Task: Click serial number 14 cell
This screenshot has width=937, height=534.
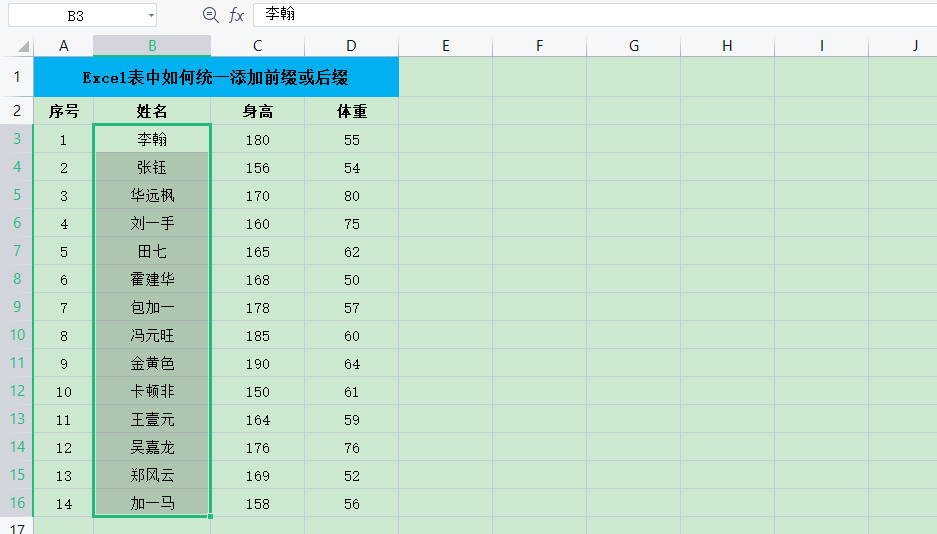Action: click(x=63, y=504)
